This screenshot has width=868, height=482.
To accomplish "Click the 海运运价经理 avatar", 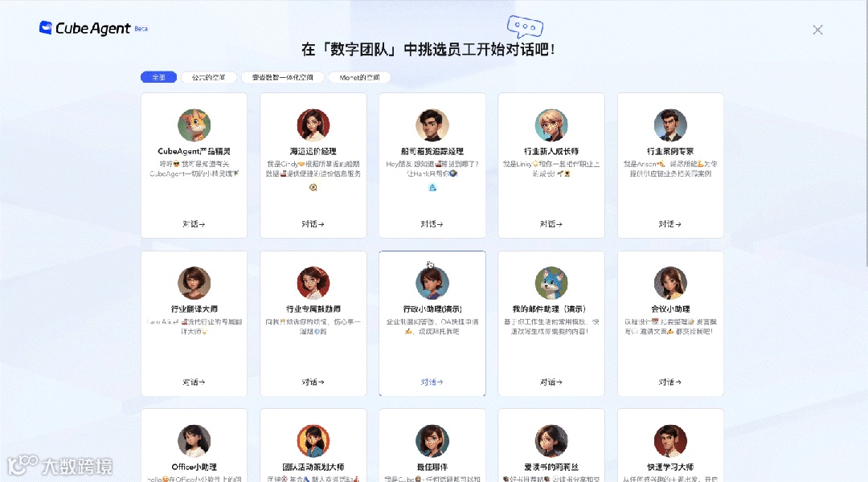I will (x=313, y=125).
